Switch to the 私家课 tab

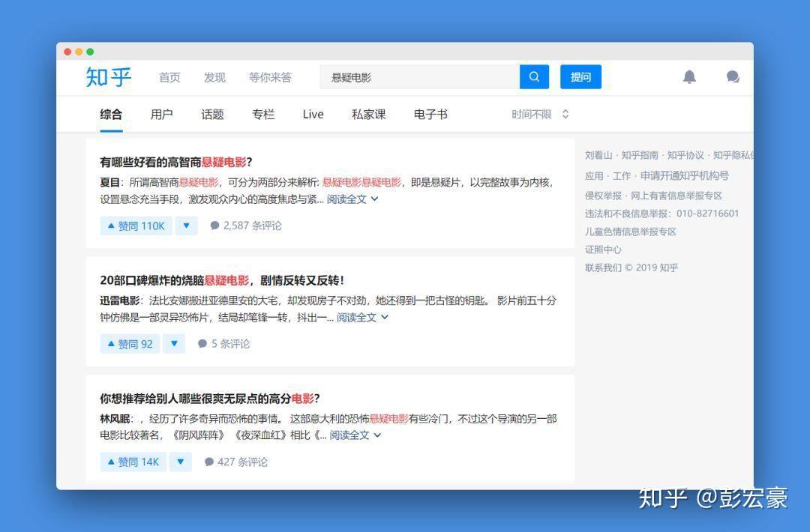[369, 114]
